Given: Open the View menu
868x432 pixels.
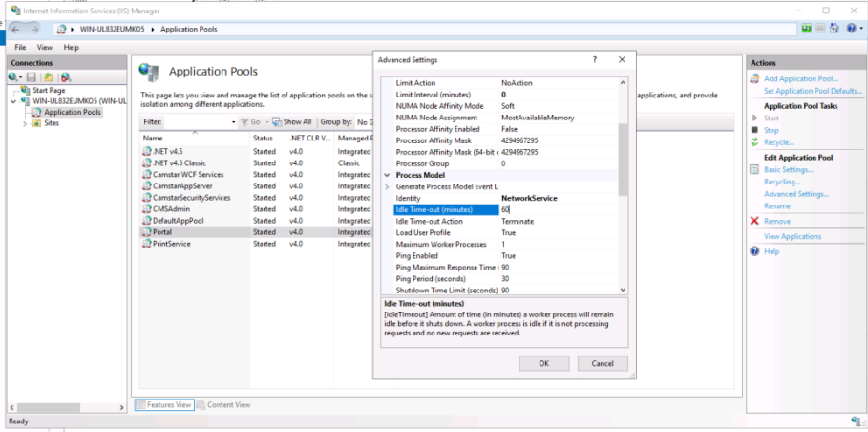Looking at the screenshot, I should click(45, 48).
